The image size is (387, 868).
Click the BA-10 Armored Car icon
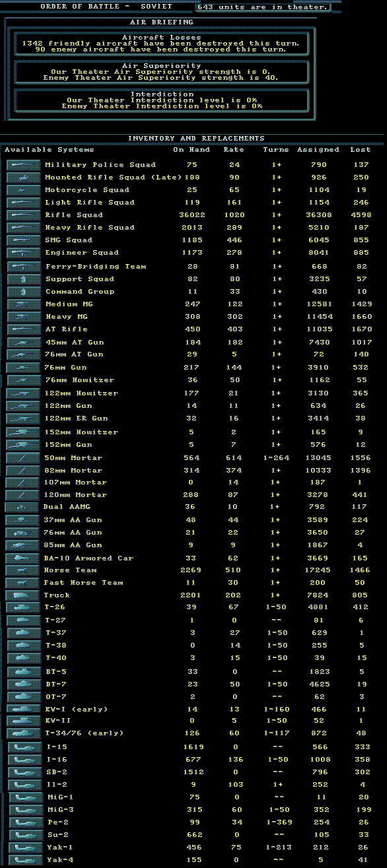(x=23, y=558)
